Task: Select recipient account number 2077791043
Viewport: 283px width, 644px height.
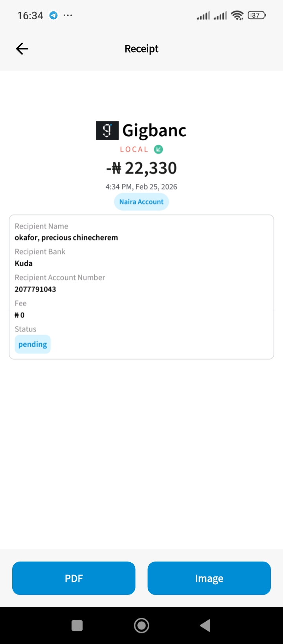Action: [x=35, y=289]
